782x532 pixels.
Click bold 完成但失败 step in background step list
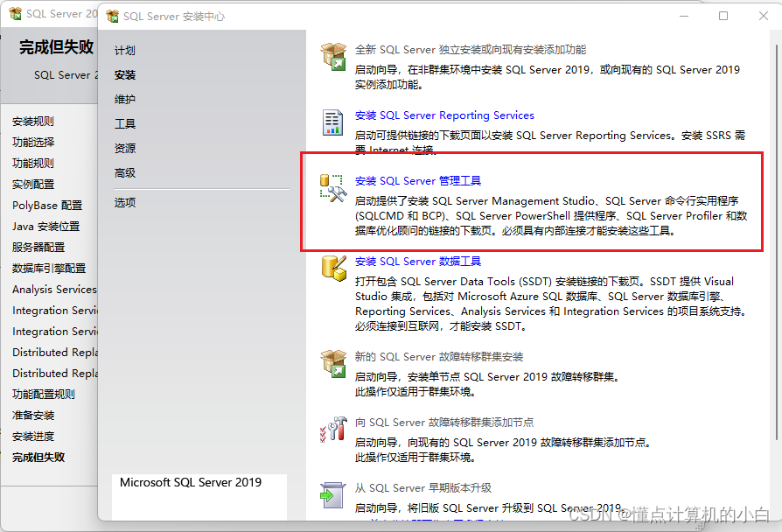38,457
